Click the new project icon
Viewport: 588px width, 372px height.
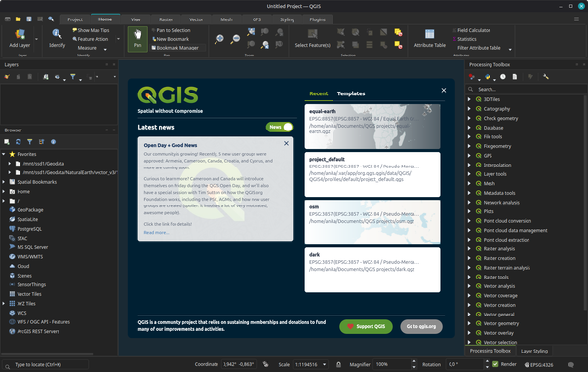(x=7, y=19)
